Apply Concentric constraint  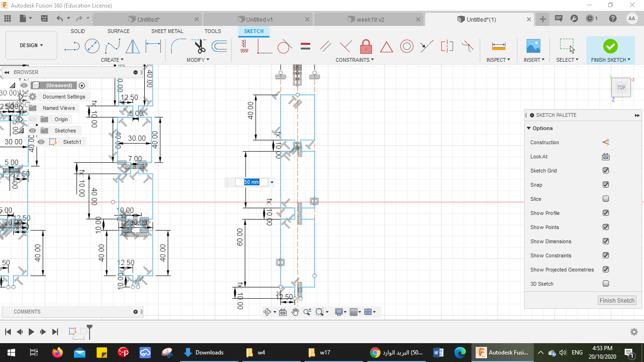(x=407, y=46)
